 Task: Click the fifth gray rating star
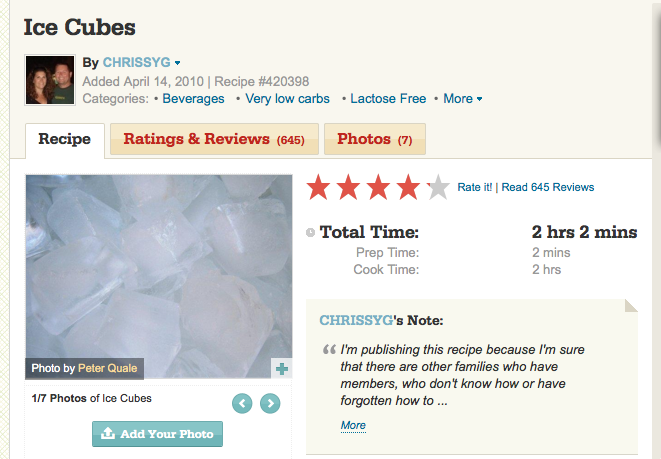click(x=438, y=187)
